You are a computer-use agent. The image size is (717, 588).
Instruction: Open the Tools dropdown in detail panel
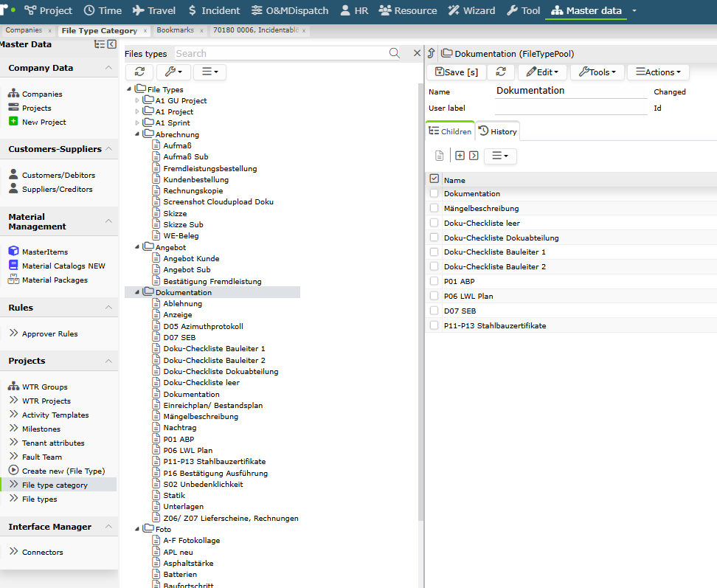point(597,72)
